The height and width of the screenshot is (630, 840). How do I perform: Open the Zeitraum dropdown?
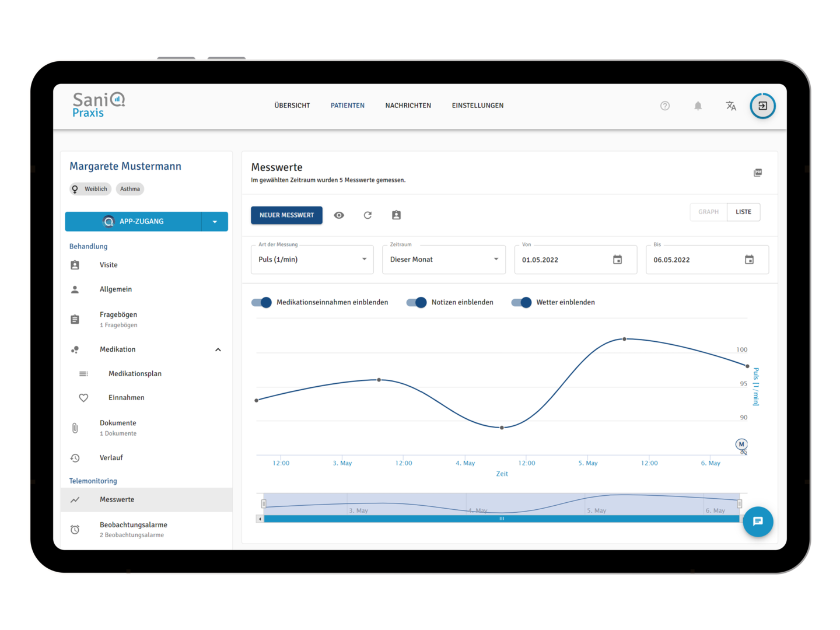point(444,260)
